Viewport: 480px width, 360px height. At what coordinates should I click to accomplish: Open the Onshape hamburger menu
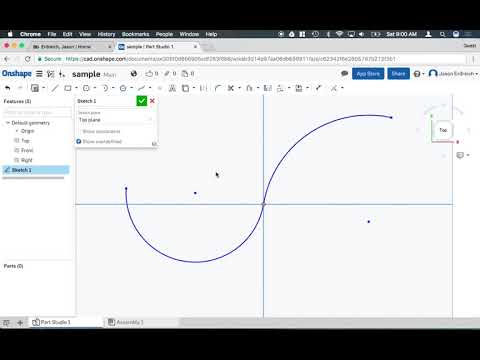[39, 74]
